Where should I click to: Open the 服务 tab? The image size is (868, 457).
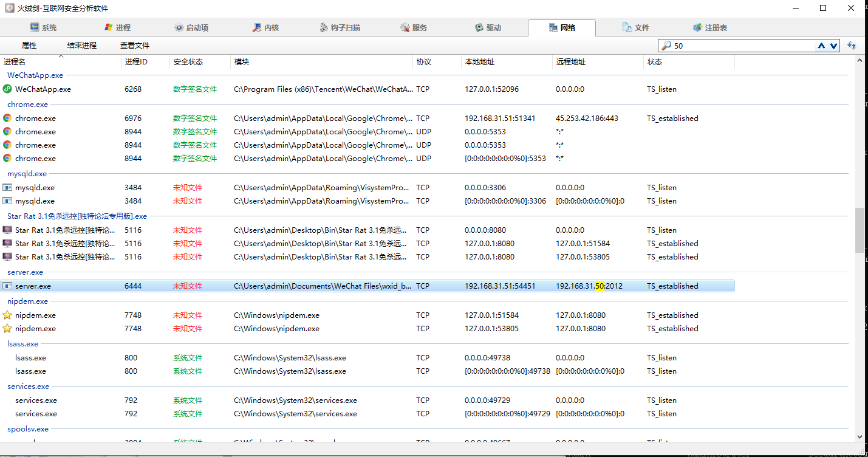(414, 27)
